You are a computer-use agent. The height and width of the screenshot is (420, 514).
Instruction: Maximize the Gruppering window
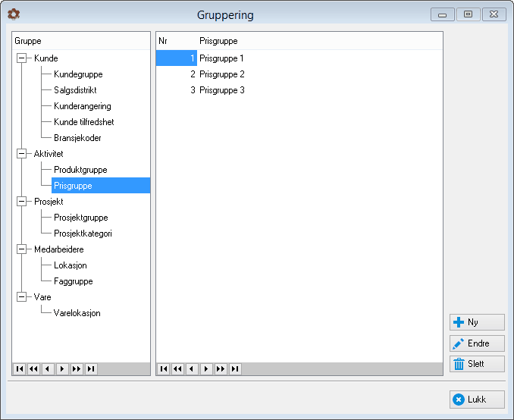pos(468,14)
